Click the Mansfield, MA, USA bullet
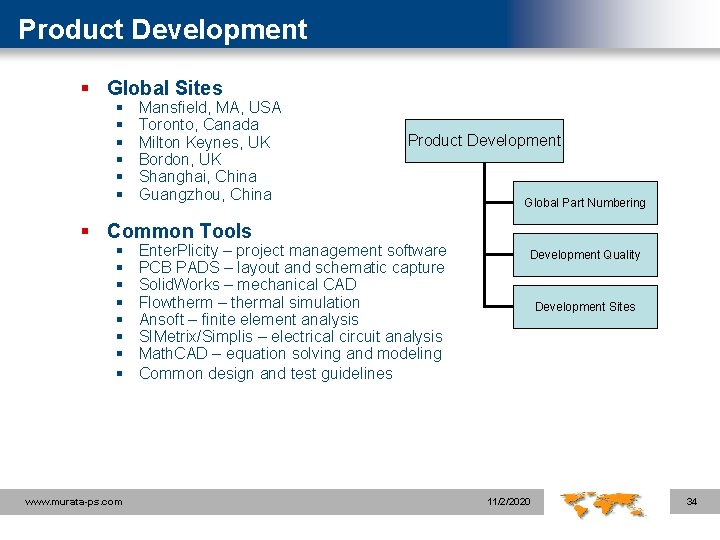The image size is (720, 540). [210, 107]
